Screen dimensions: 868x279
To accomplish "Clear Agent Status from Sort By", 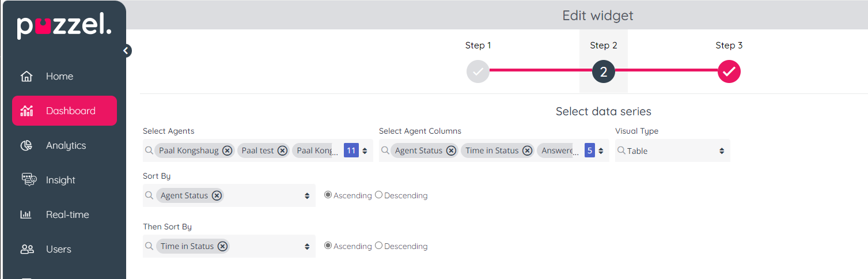I will [x=217, y=195].
